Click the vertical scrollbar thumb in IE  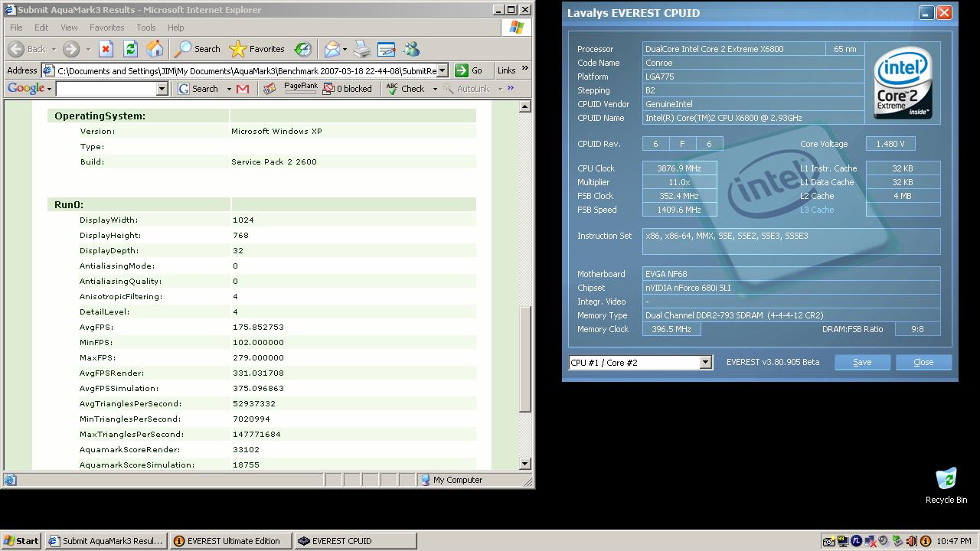pos(525,360)
